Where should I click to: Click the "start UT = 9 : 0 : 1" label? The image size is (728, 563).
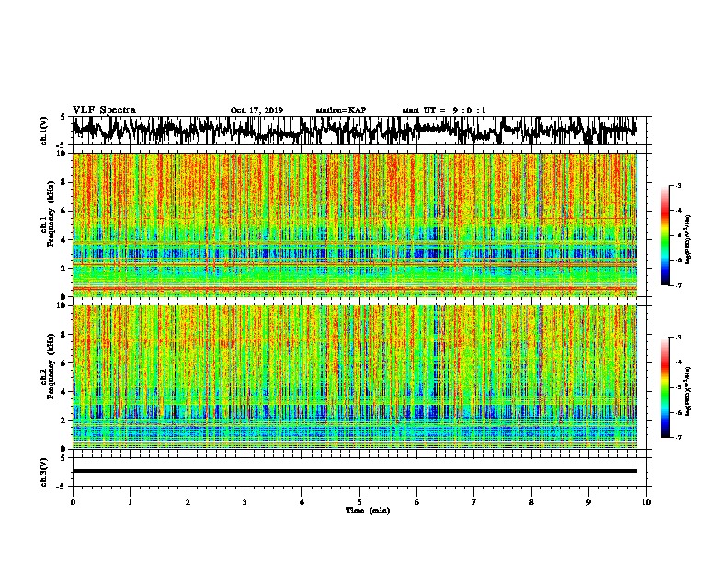pos(444,110)
